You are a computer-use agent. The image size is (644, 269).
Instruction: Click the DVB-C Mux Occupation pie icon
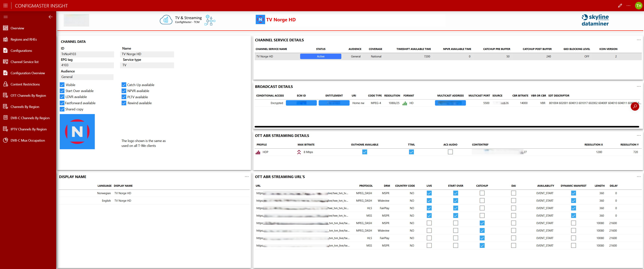pyautogui.click(x=5, y=140)
